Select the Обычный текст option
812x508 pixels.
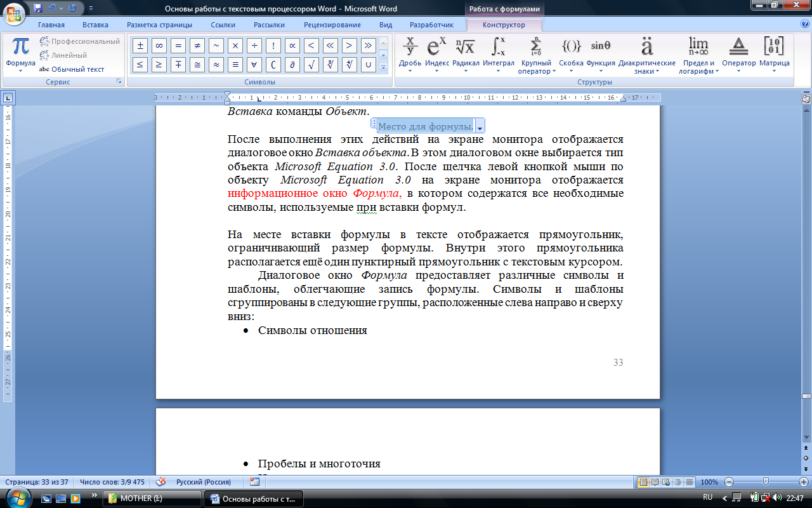[x=72, y=69]
